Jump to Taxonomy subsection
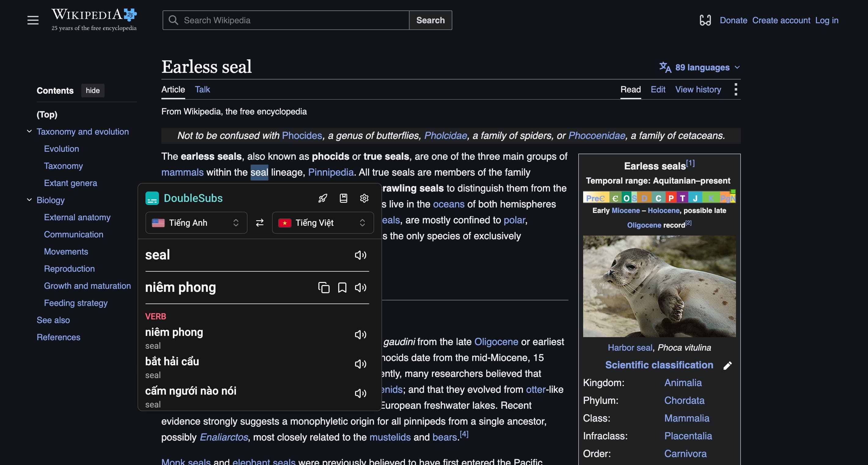868x465 pixels. point(63,166)
